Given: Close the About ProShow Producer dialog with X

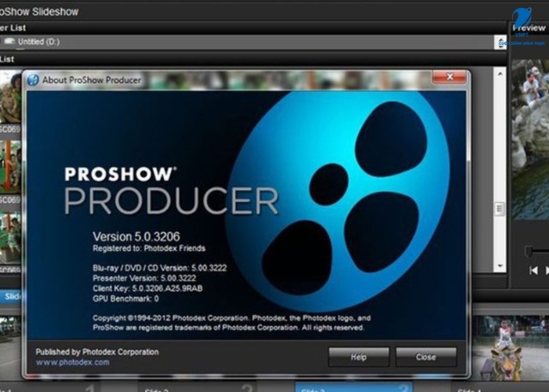Looking at the screenshot, I should point(450,76).
